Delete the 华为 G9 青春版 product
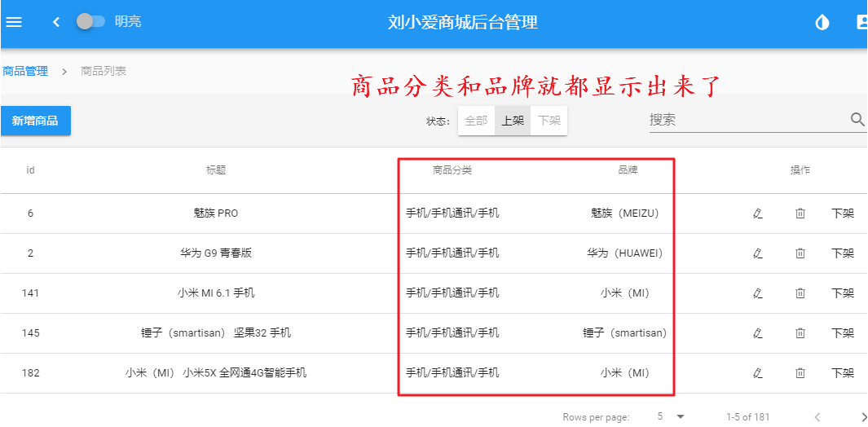The height and width of the screenshot is (427, 868). click(800, 253)
